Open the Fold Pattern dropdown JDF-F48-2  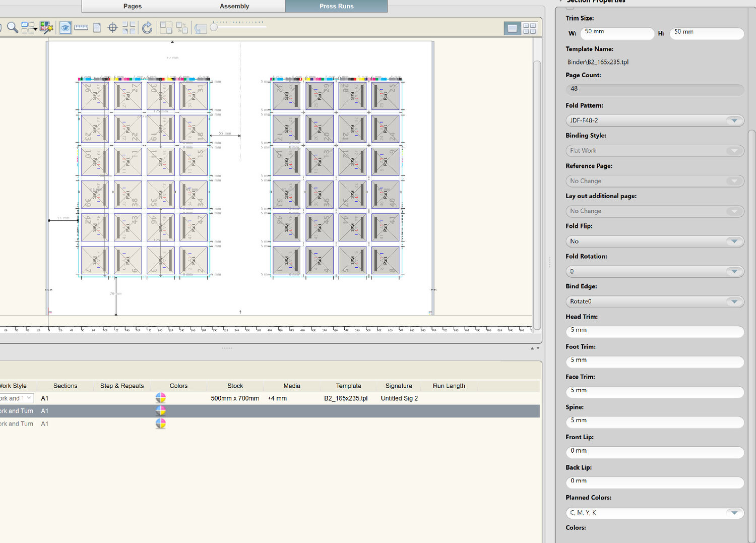coord(655,120)
